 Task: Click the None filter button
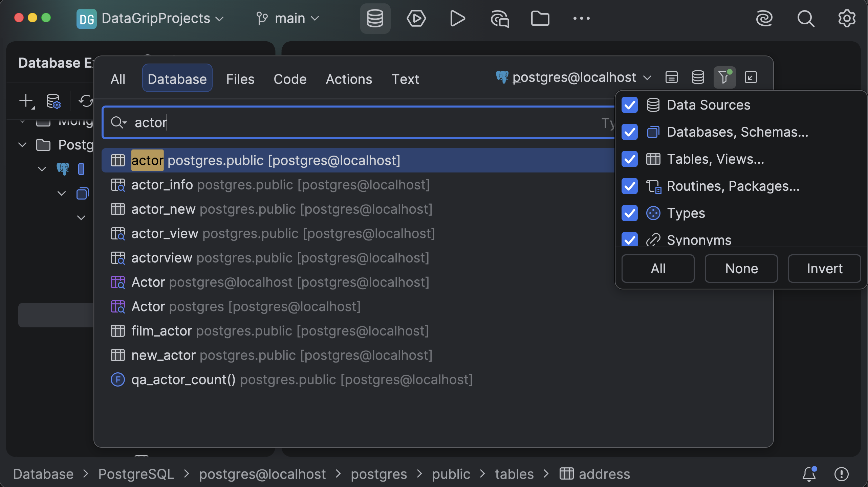click(x=741, y=269)
